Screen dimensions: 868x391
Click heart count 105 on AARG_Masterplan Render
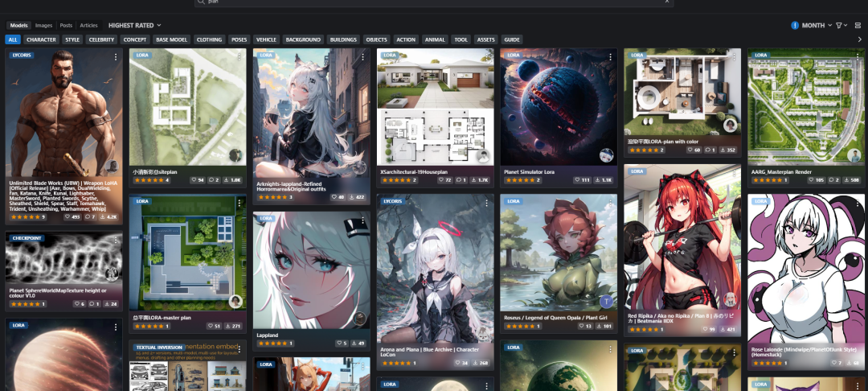click(x=817, y=180)
